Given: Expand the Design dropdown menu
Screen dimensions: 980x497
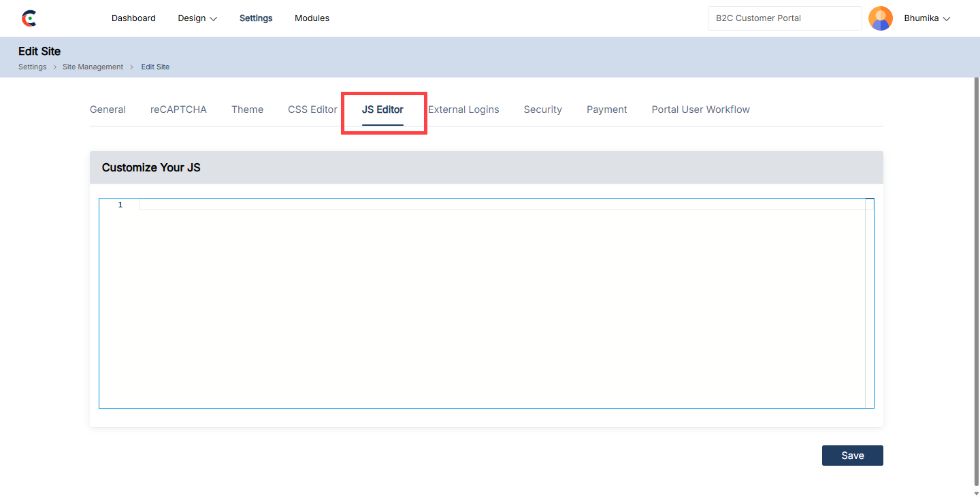Looking at the screenshot, I should pyautogui.click(x=197, y=18).
